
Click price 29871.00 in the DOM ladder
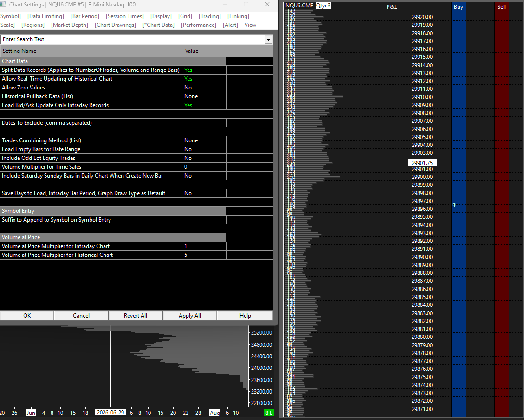[422, 409]
